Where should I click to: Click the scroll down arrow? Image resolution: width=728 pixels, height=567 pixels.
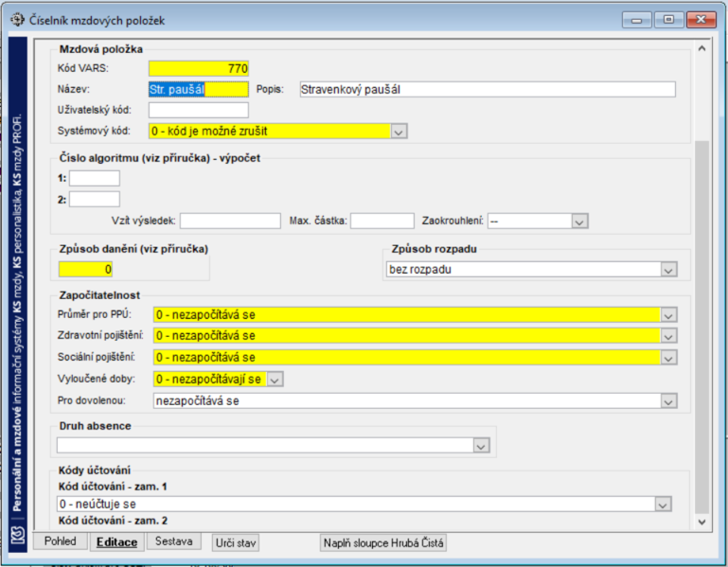coord(702,522)
